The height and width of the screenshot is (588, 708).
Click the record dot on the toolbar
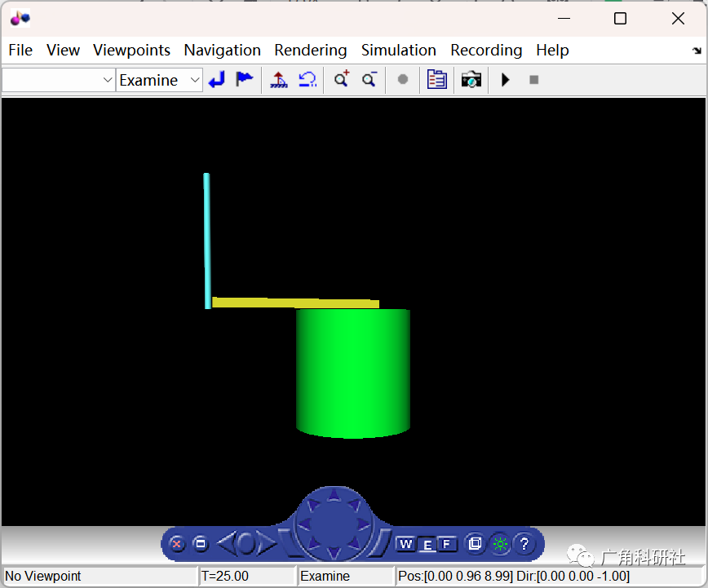tap(402, 79)
